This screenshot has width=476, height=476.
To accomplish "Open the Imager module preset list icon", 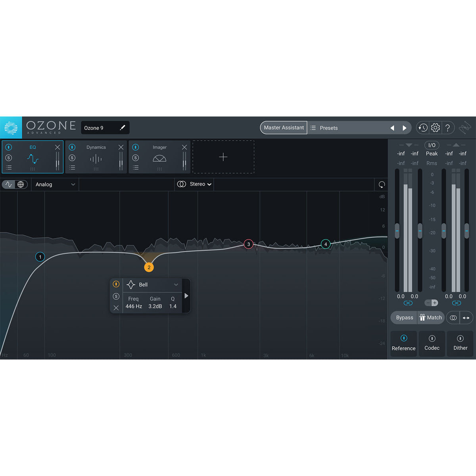I will (x=136, y=167).
